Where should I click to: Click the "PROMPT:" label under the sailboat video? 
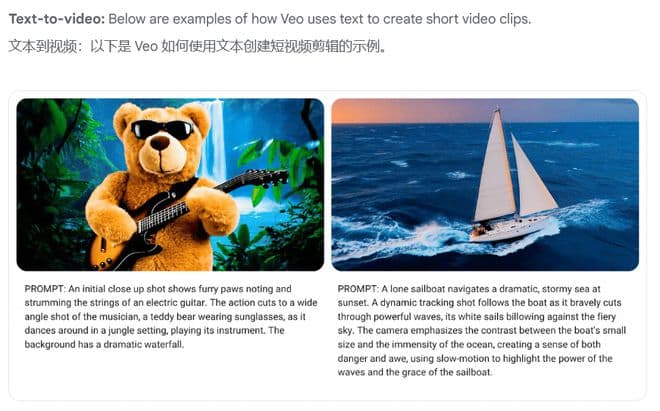(x=358, y=289)
